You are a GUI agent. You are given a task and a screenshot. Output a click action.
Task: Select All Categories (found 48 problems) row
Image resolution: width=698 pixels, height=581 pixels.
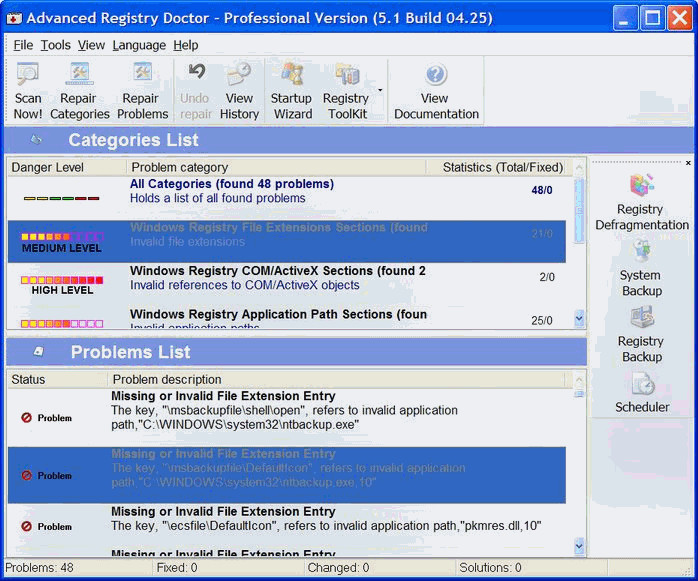[287, 198]
